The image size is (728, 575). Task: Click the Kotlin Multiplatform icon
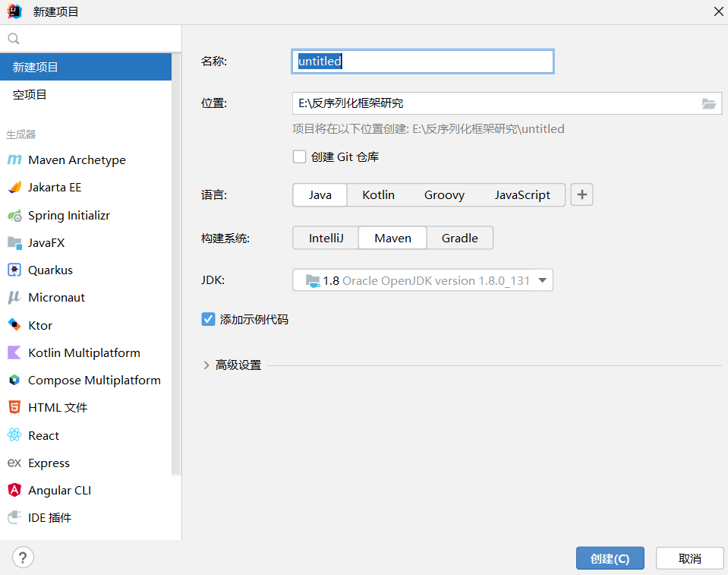click(14, 352)
